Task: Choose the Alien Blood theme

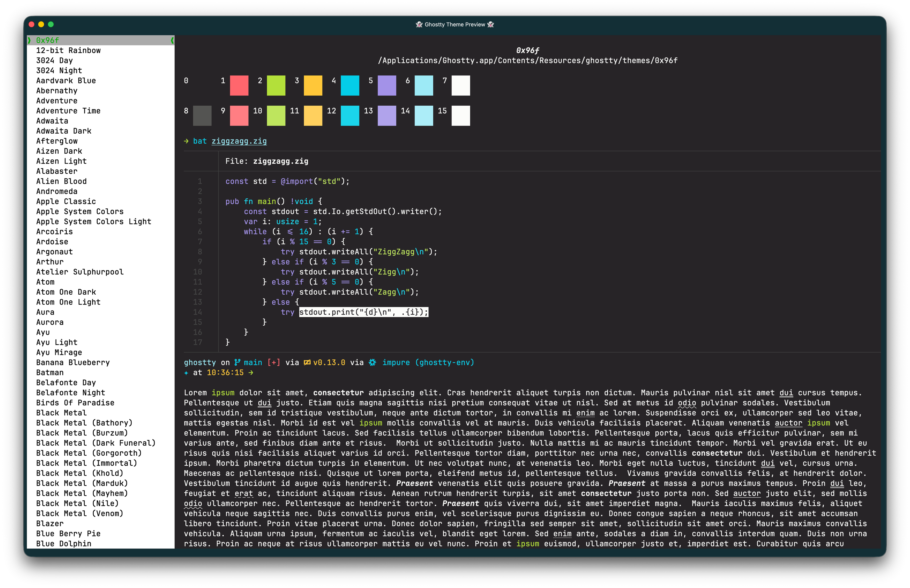Action: pos(61,181)
